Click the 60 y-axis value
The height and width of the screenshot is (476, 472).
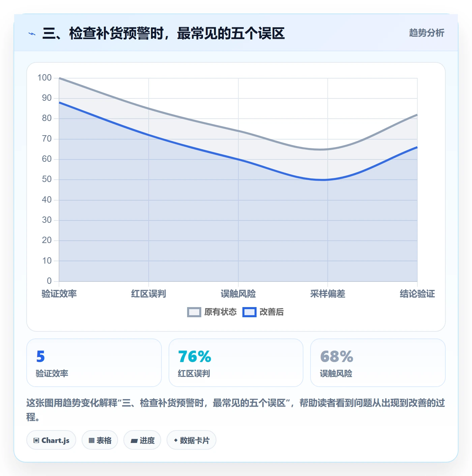tap(47, 159)
